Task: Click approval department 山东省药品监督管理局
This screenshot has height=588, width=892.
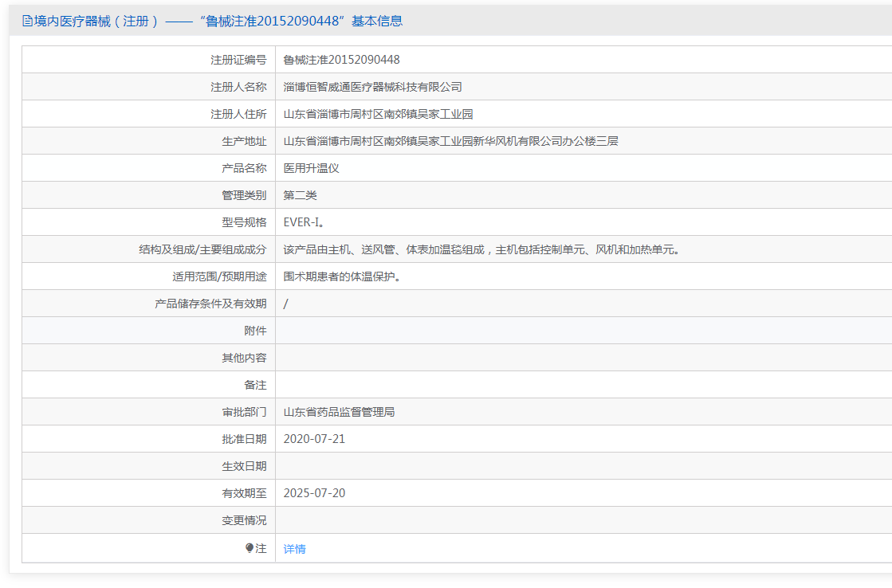Action: [339, 412]
